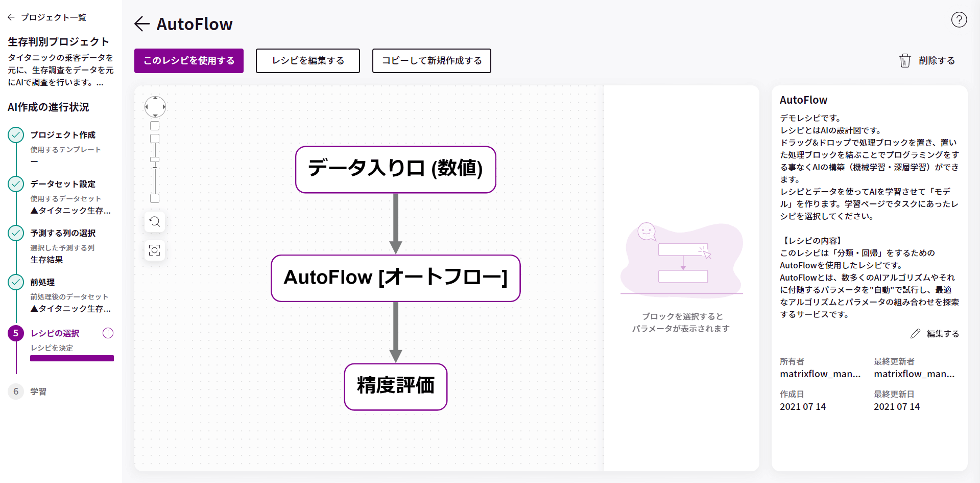This screenshot has width=980, height=483.
Task: Click the owner name under 所有者
Action: [x=820, y=374]
